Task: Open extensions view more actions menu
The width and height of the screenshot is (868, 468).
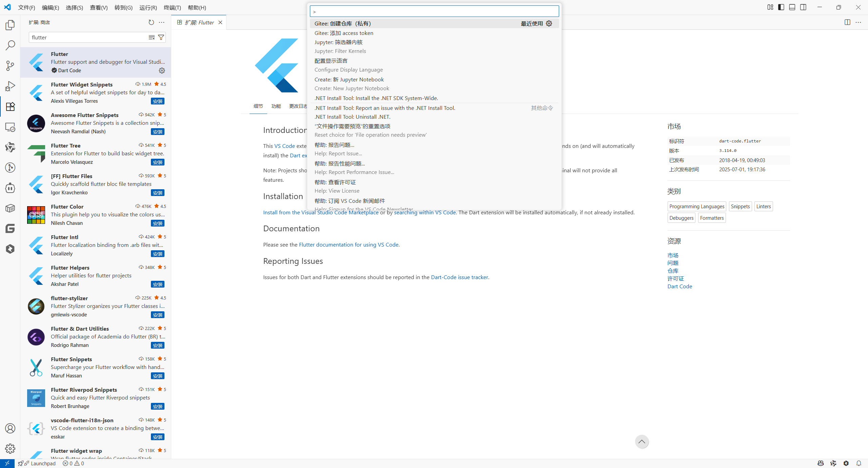Action: [x=162, y=22]
